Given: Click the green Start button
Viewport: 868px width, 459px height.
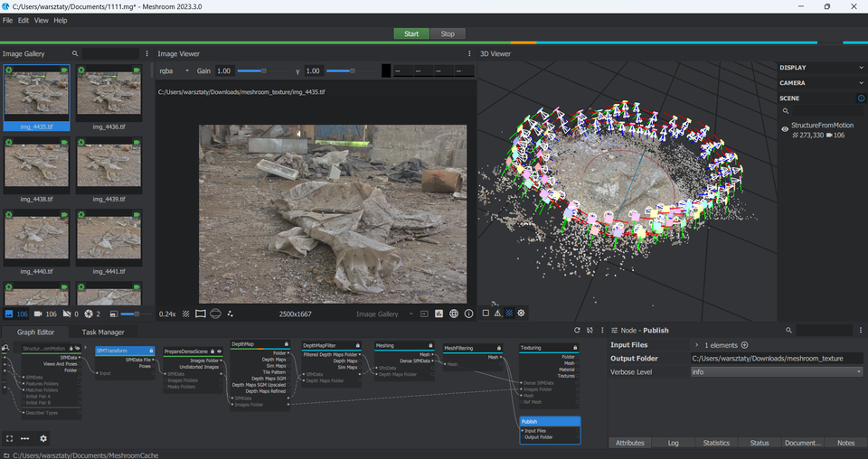Looking at the screenshot, I should tap(411, 33).
